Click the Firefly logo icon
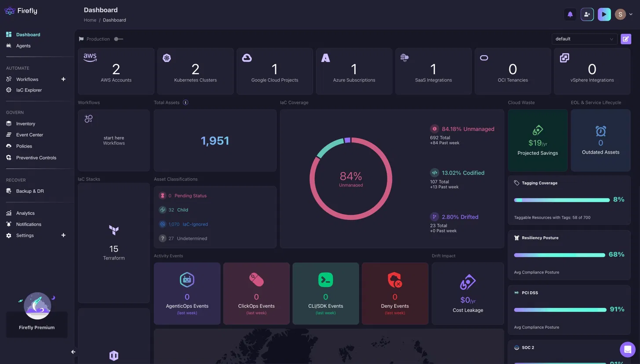The height and width of the screenshot is (364, 640). [9, 11]
